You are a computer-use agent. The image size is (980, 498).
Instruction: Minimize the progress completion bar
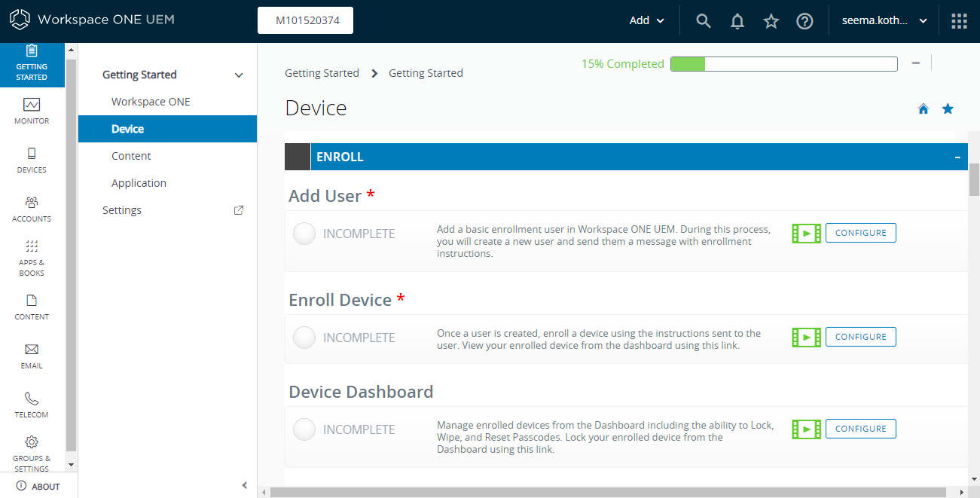(x=916, y=63)
